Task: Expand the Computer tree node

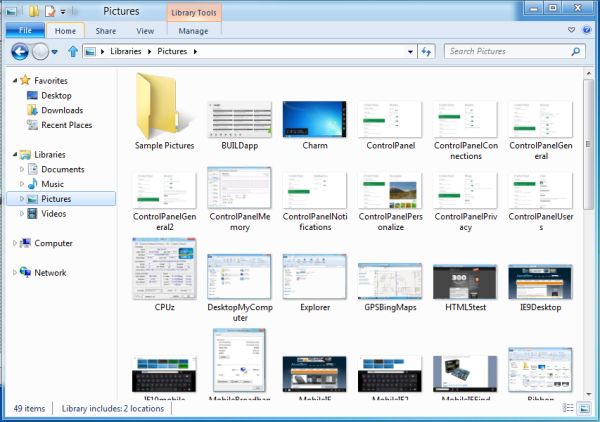Action: (15, 243)
